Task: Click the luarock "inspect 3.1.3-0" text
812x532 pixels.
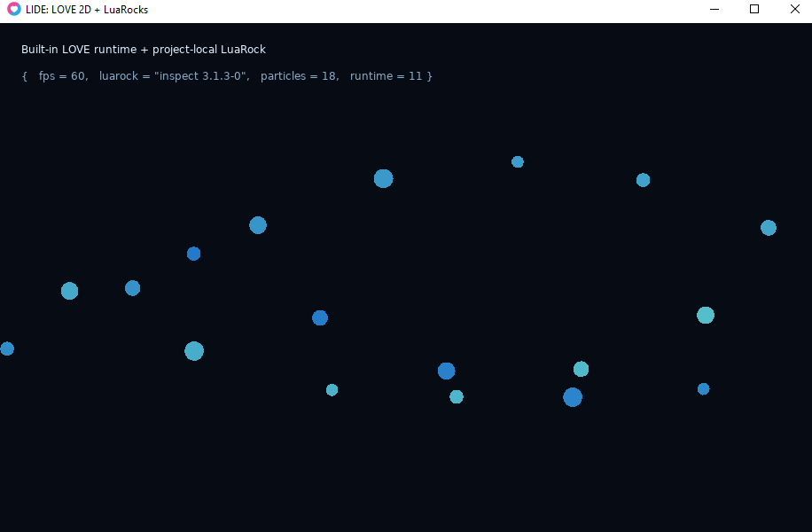Action: tap(175, 76)
